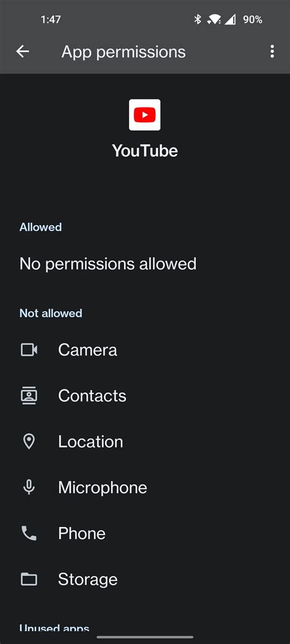The height and width of the screenshot is (644, 290).
Task: Select the Storage permission entry
Action: pos(145,580)
